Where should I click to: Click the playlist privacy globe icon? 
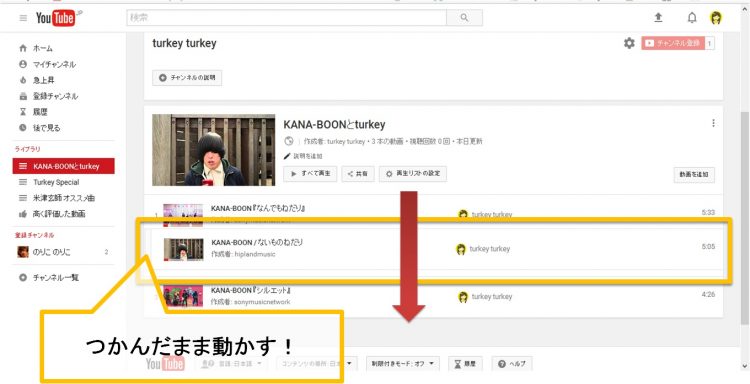pos(288,141)
